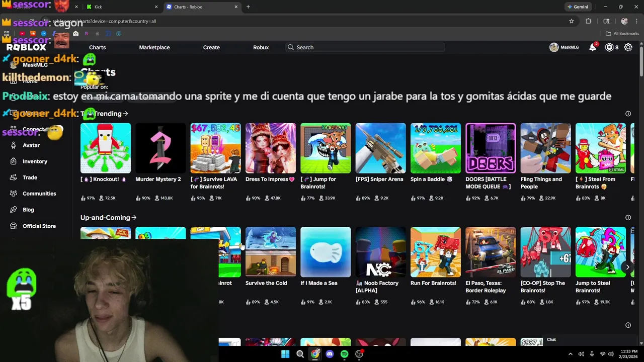
Task: Open the Noob Factory thumbnail
Action: pyautogui.click(x=380, y=252)
